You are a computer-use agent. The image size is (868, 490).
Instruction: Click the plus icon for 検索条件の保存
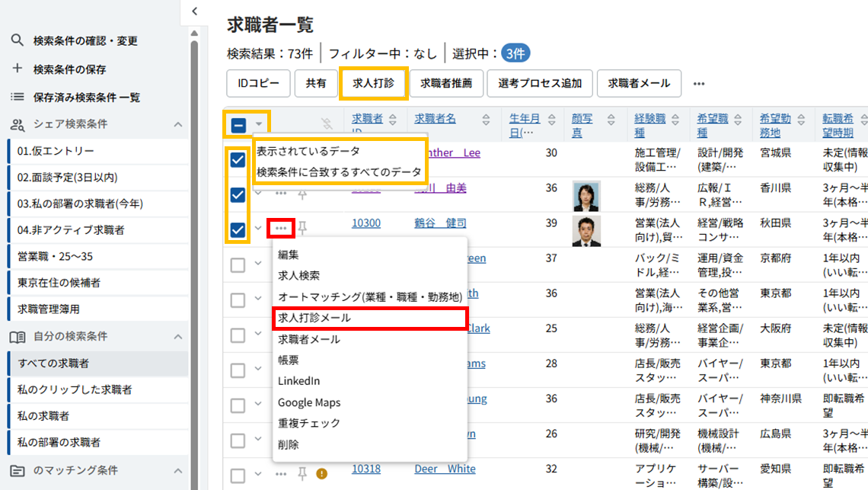pos(17,69)
